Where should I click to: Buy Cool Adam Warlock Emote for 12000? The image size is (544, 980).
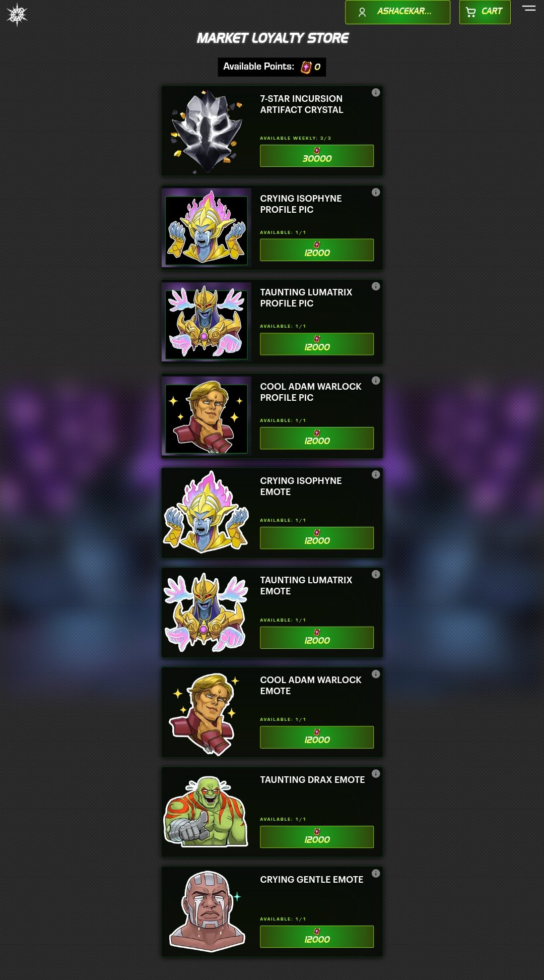(x=317, y=737)
